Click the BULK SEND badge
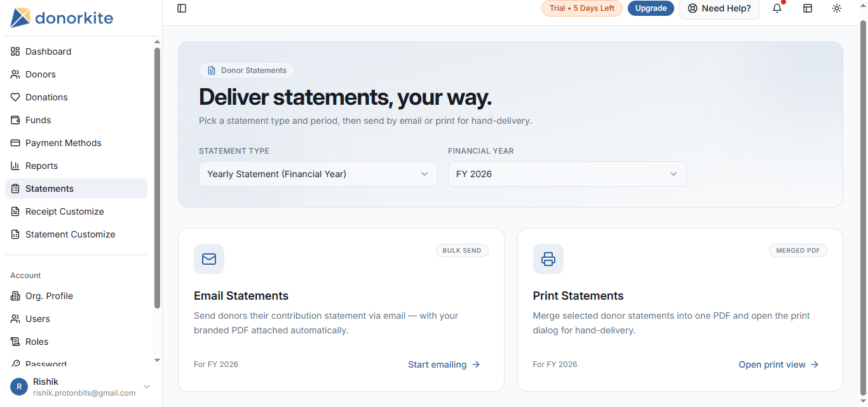Screen dimensions: 868x407 point(462,250)
